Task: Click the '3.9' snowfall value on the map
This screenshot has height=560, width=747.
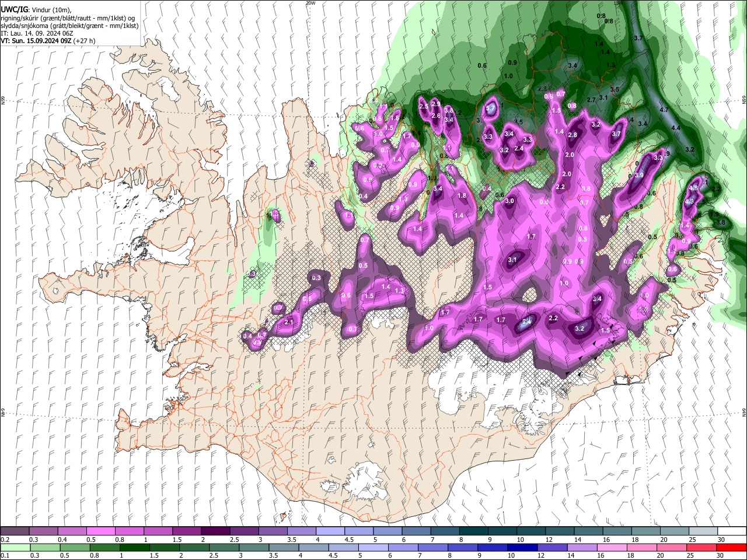Action: [x=639, y=175]
